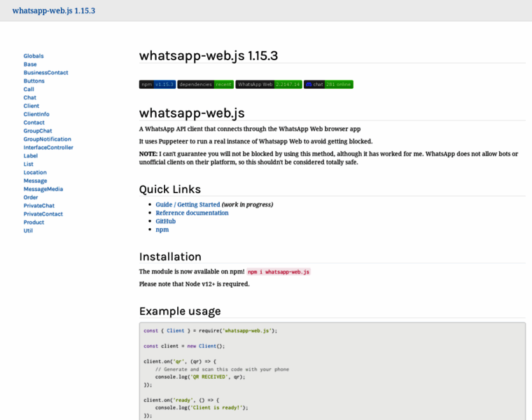Click the 'Quick Links' heading
Viewport: 532px width, 420px height.
tap(170, 189)
